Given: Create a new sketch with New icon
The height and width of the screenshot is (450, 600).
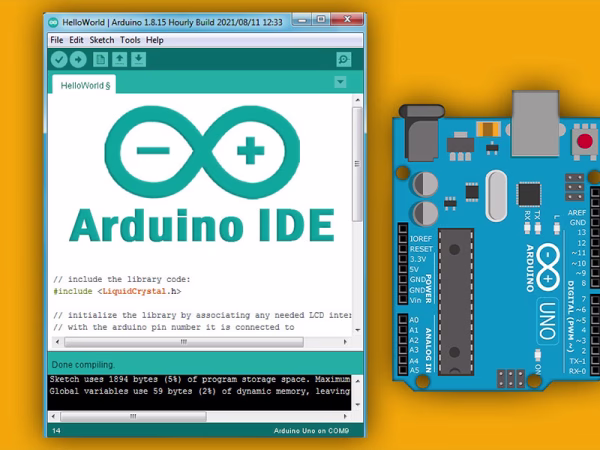Looking at the screenshot, I should [101, 60].
